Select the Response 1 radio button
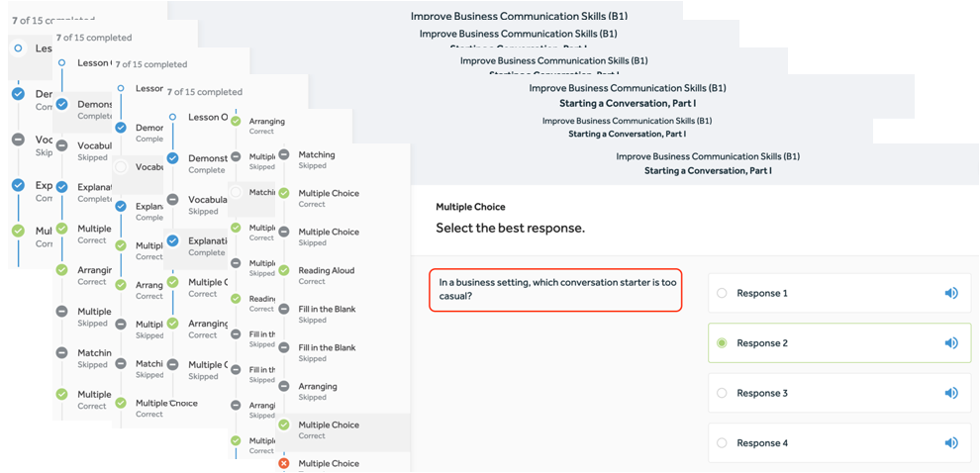This screenshot has height=473, width=980. pyautogui.click(x=722, y=293)
